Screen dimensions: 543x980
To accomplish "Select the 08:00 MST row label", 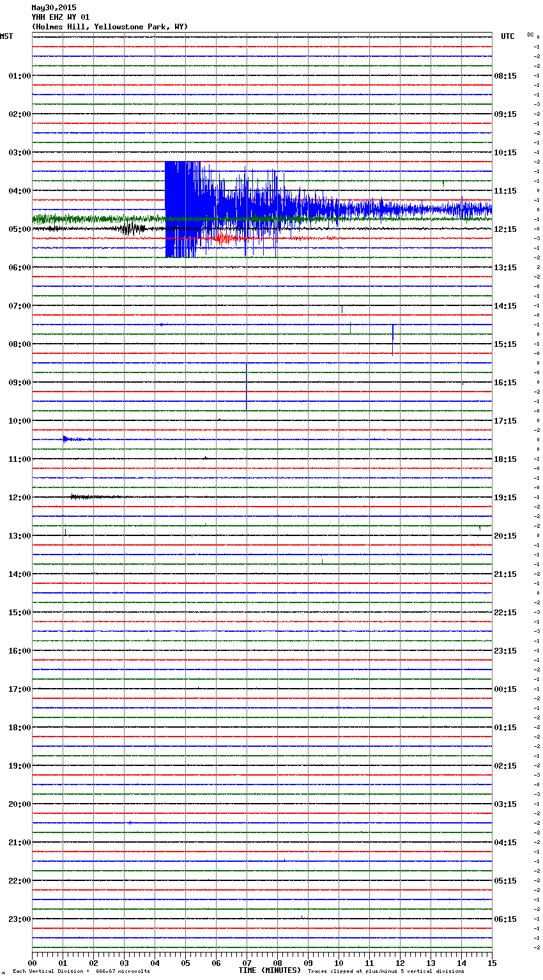I will pos(20,344).
